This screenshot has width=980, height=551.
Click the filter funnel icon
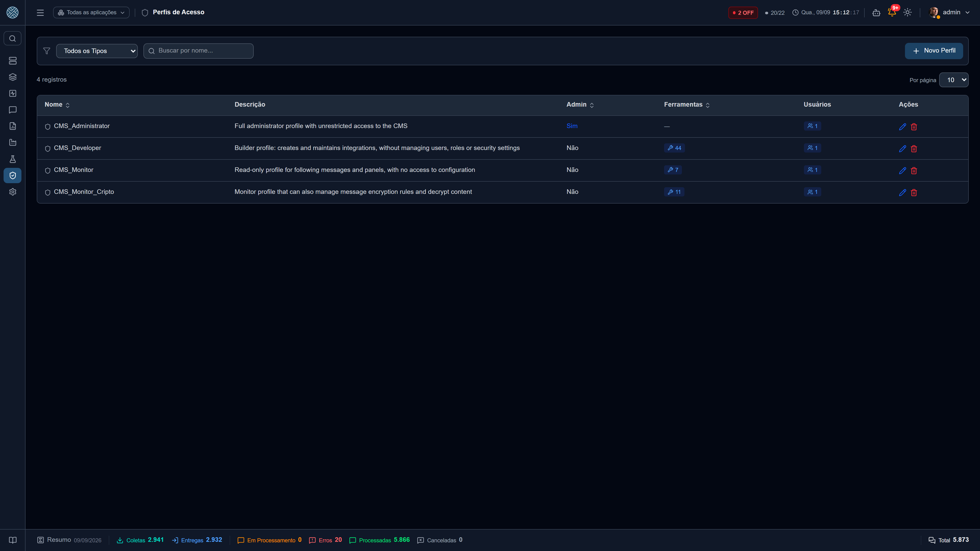[x=47, y=51]
